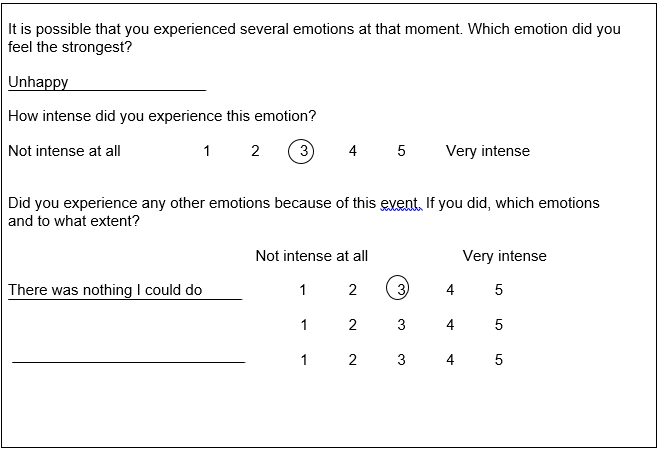The width and height of the screenshot is (666, 451).
Task: Select 1 in the second other-emotion row
Action: point(304,325)
